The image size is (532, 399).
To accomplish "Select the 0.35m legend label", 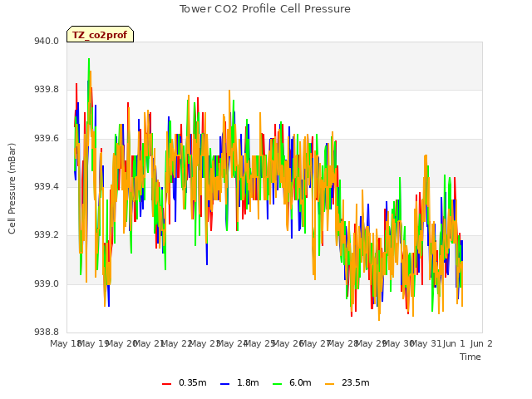I will point(192,382).
